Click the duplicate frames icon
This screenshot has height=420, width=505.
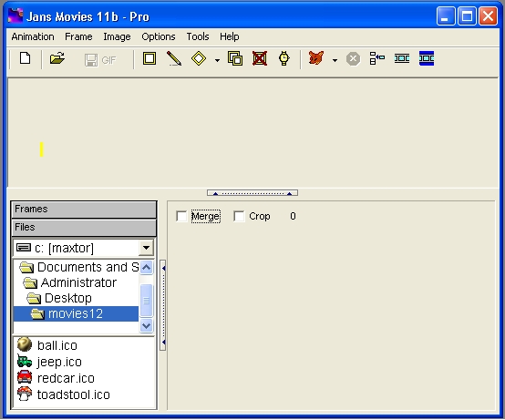(x=235, y=58)
